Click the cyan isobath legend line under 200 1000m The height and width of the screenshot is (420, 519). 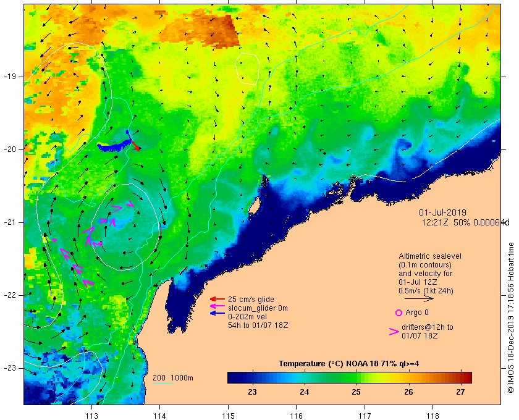pyautogui.click(x=163, y=384)
